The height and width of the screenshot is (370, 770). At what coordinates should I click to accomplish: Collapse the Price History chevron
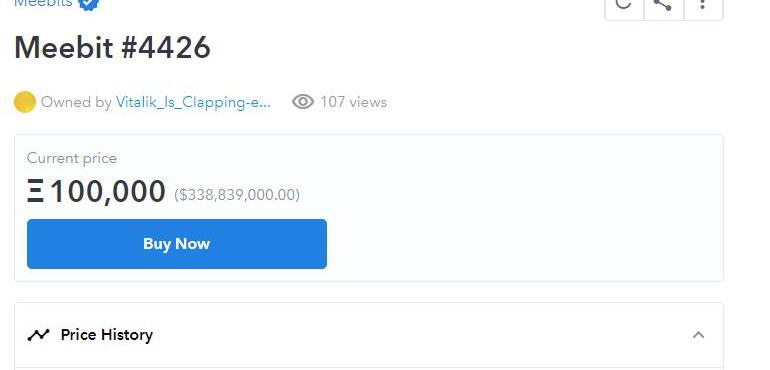pyautogui.click(x=698, y=335)
